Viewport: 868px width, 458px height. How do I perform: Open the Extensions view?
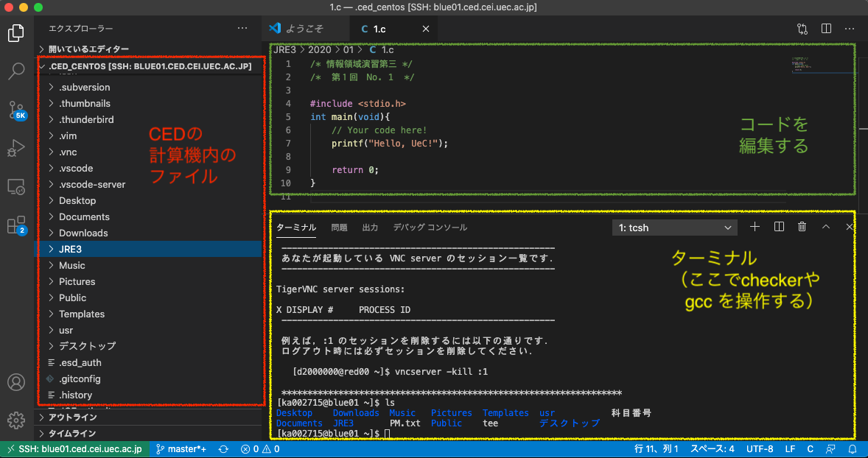click(x=17, y=225)
